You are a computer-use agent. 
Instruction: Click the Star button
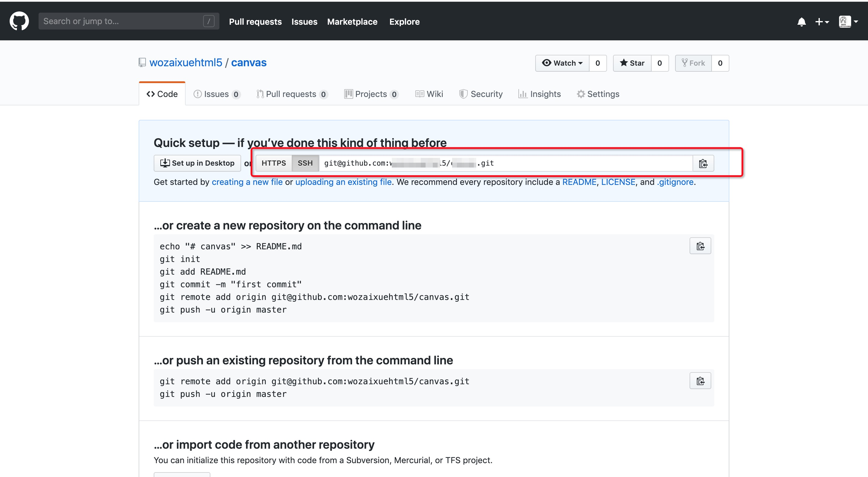(632, 63)
